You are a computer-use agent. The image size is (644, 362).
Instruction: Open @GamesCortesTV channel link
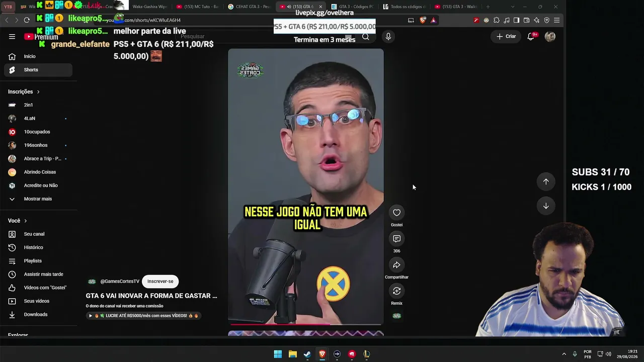120,282
